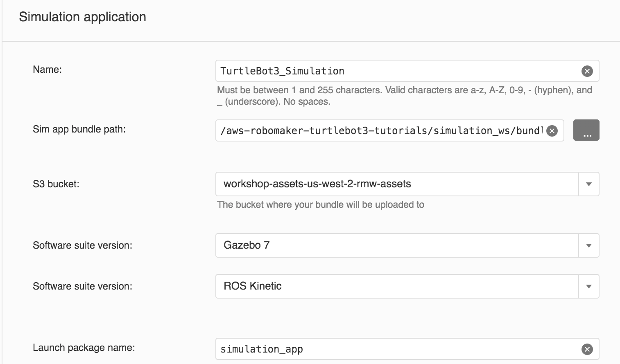The width and height of the screenshot is (620, 364).
Task: Focus the Sim app bundle path input
Action: click(381, 131)
